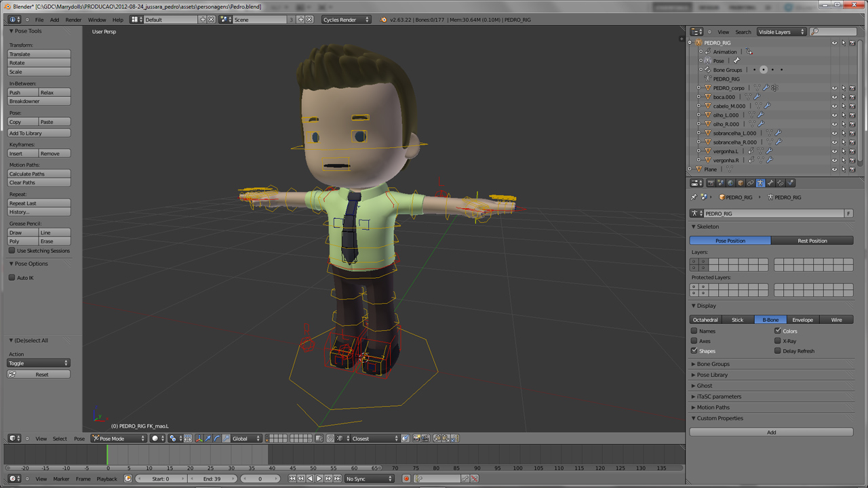Open the World properties tab icon

pos(730,183)
